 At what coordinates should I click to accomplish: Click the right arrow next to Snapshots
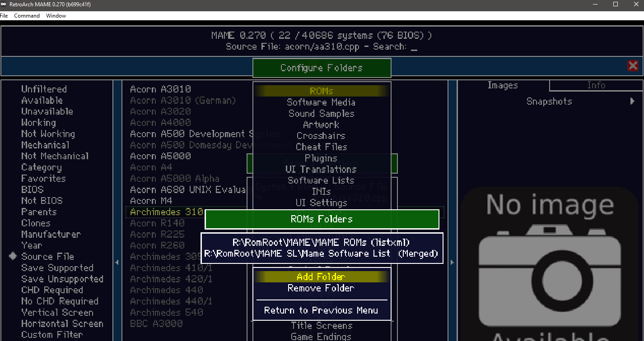click(x=633, y=101)
